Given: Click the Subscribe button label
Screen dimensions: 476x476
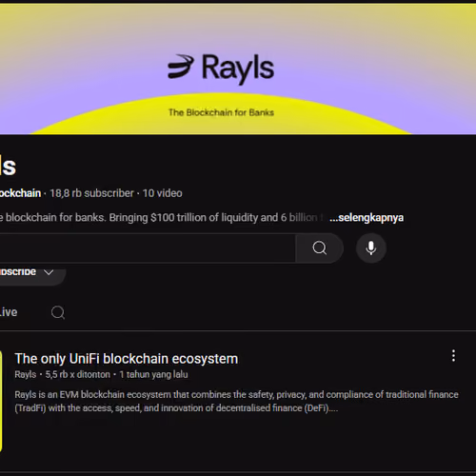Looking at the screenshot, I should click(18, 272).
